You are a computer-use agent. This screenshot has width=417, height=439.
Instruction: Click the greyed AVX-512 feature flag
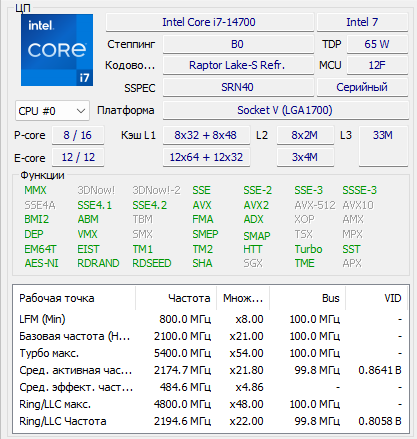[x=315, y=205]
